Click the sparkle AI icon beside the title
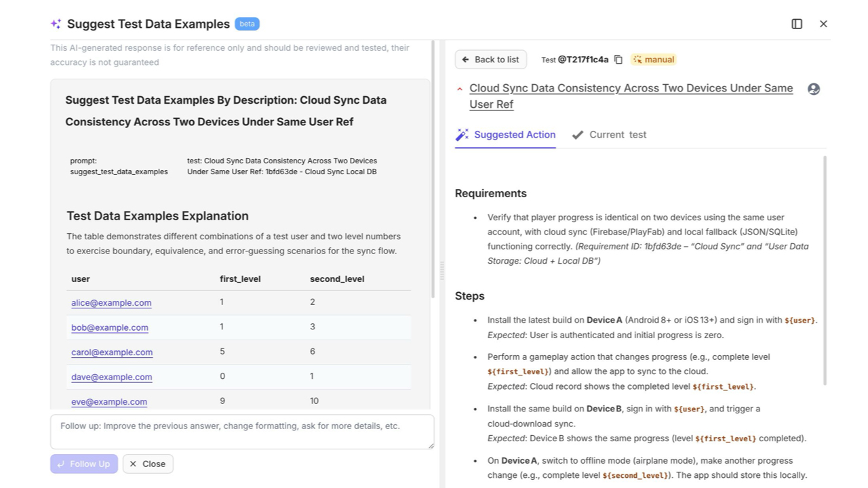Screen dimensions: 868x488 point(56,24)
